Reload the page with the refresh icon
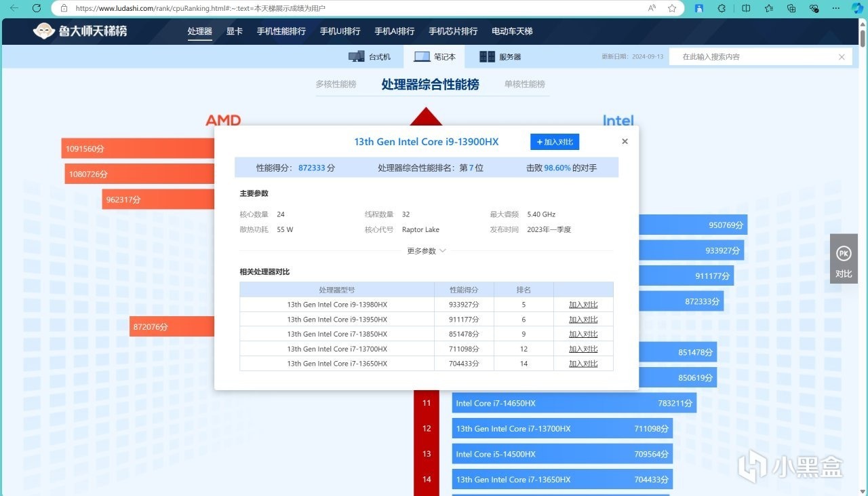Viewport: 868px width, 496px height. pos(37,8)
